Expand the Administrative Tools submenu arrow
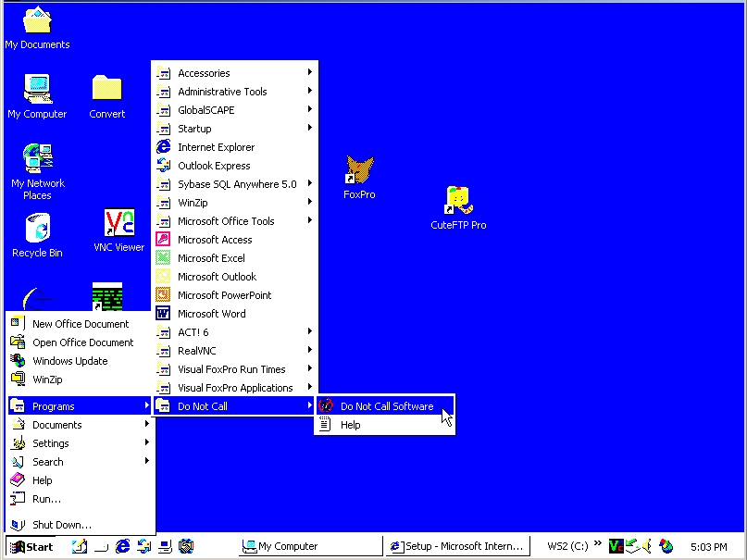The image size is (747, 560). tap(310, 91)
